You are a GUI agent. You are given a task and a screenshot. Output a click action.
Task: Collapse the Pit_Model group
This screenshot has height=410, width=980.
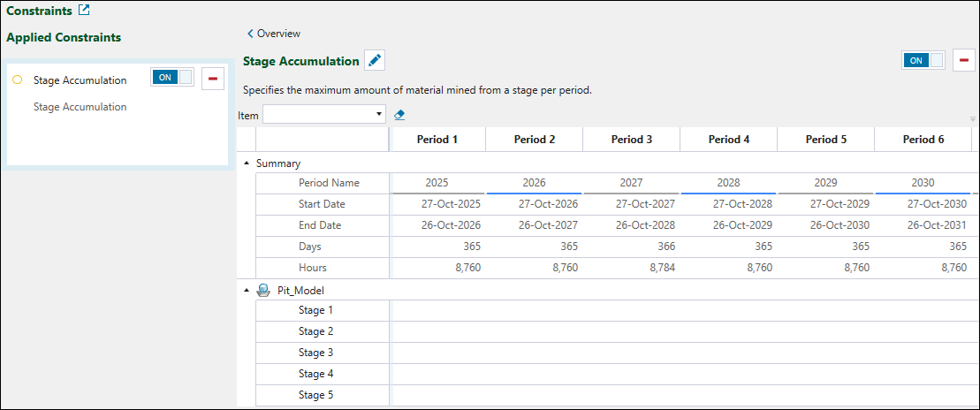pyautogui.click(x=247, y=290)
